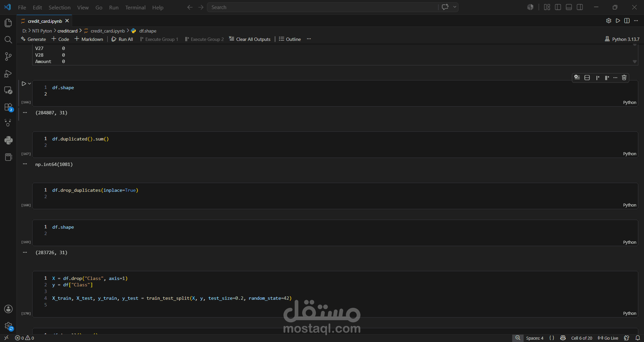Open the Accounts menu icon

click(x=8, y=309)
